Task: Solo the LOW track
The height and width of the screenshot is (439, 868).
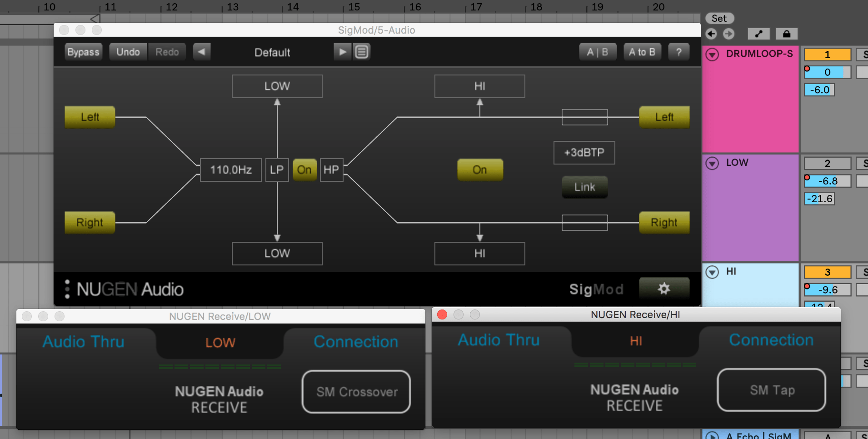Action: pyautogui.click(x=863, y=163)
